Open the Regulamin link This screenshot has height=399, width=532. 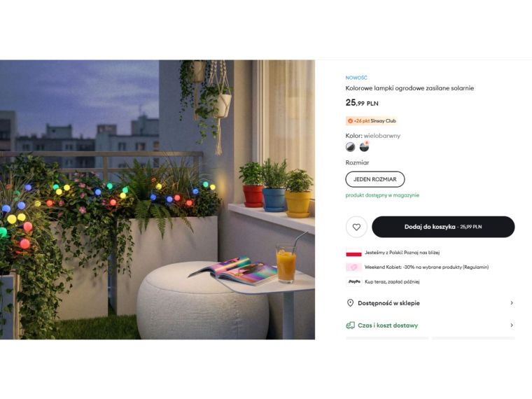point(475,267)
